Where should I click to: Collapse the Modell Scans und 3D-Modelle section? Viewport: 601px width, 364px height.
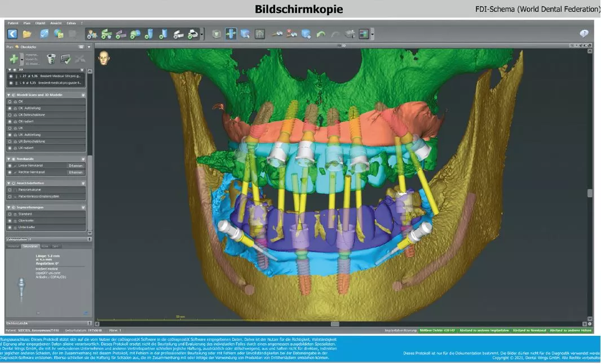click(83, 95)
